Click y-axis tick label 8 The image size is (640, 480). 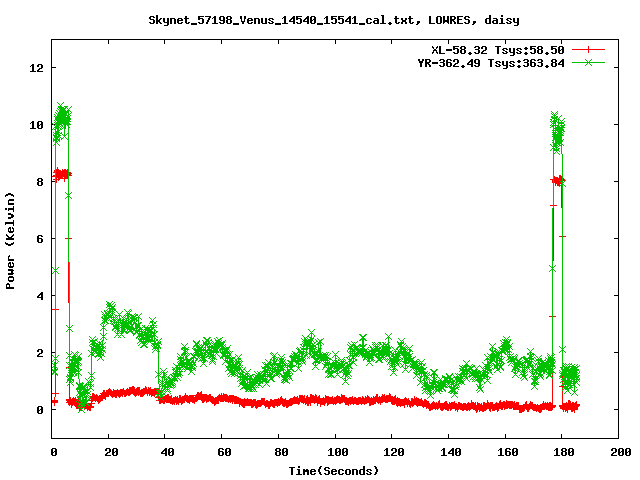40,182
